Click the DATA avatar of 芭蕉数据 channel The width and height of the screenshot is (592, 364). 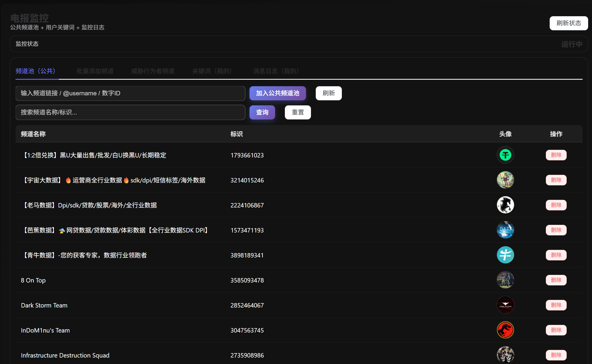pos(505,230)
